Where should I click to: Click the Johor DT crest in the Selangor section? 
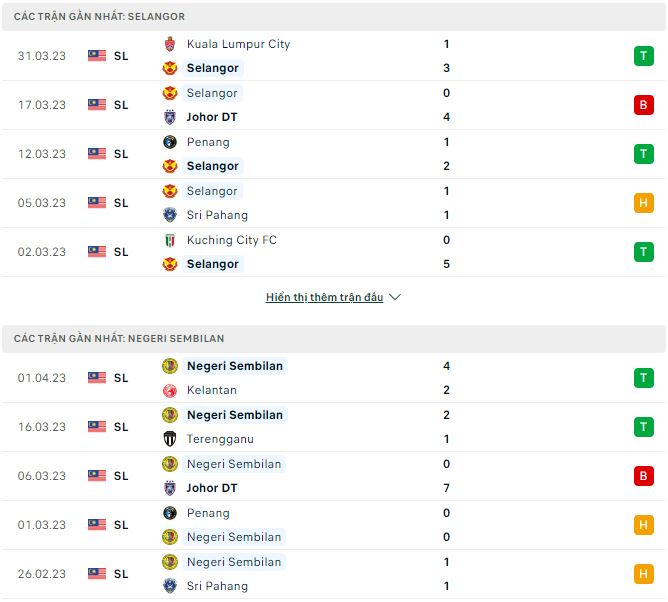point(169,117)
